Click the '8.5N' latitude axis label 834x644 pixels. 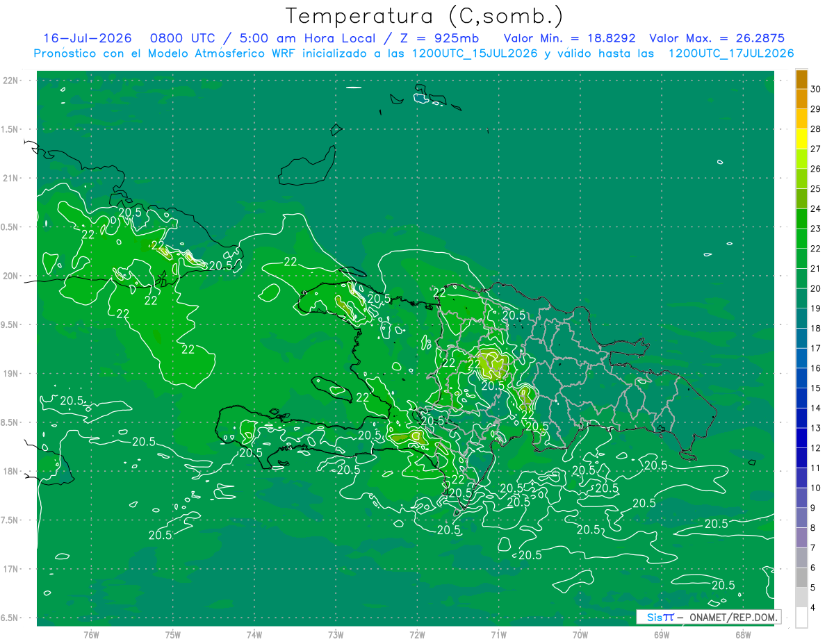pos(11,422)
